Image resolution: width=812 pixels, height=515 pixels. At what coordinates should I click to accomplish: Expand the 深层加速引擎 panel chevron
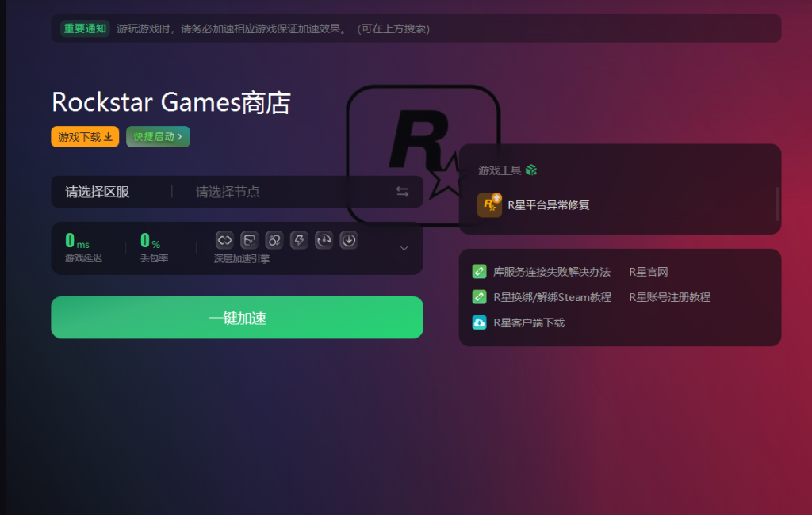(x=404, y=249)
